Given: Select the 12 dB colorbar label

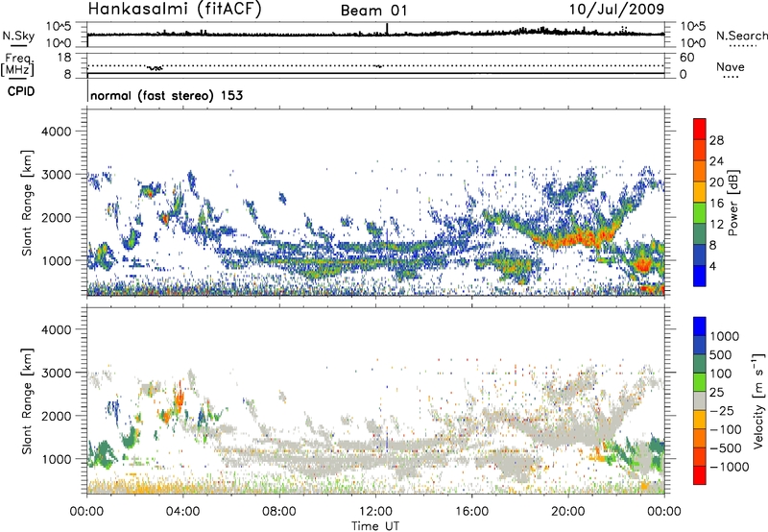Looking at the screenshot, I should (x=716, y=225).
